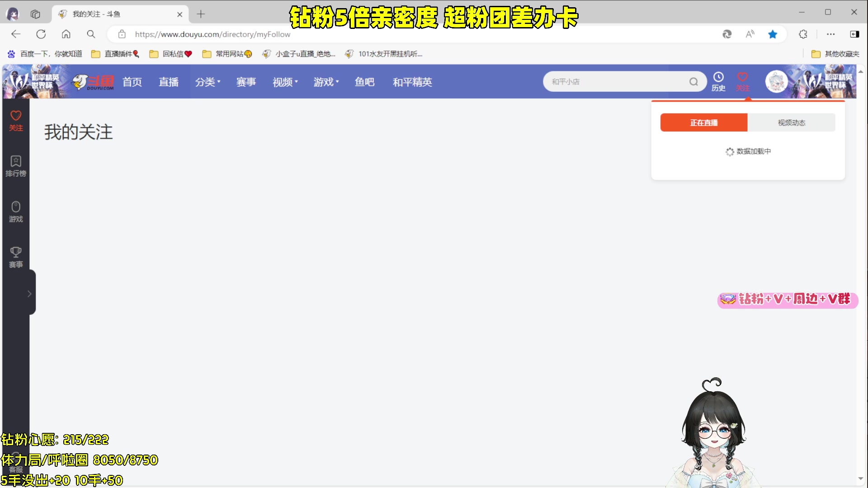Switch to the 视频动态 tab
The width and height of the screenshot is (868, 488).
tap(791, 122)
